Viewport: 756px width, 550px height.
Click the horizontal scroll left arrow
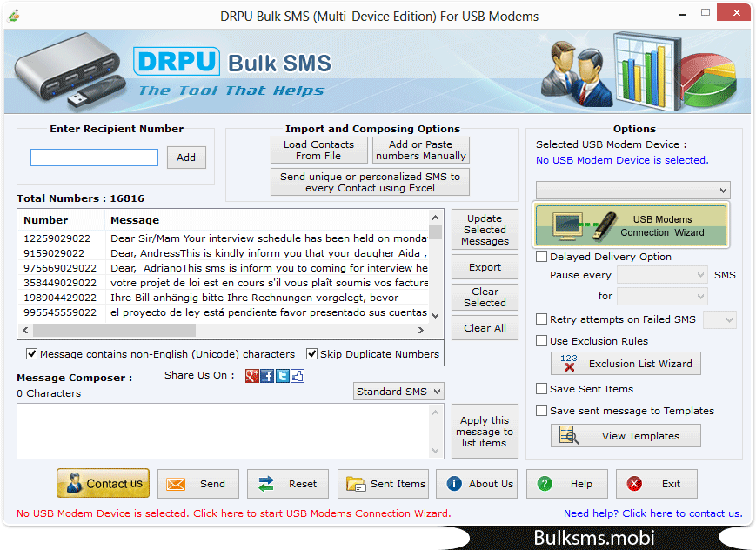click(x=25, y=330)
